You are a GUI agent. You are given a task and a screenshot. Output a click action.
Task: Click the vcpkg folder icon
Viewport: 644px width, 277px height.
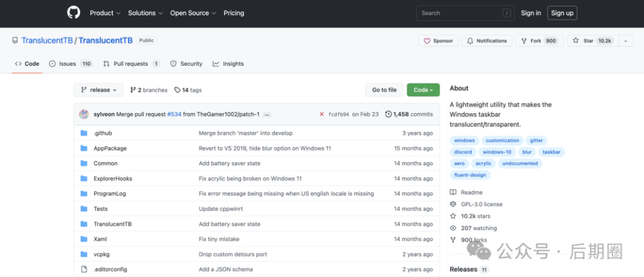click(x=84, y=254)
